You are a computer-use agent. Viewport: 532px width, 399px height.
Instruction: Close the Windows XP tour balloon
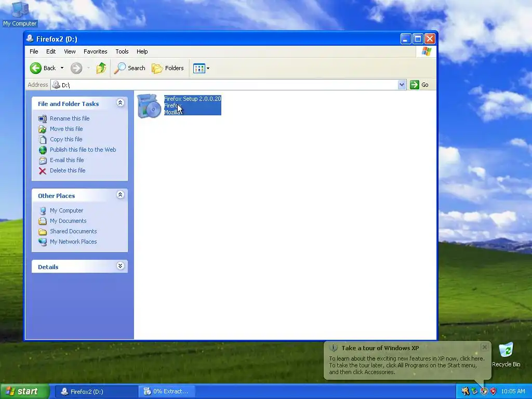pyautogui.click(x=485, y=347)
